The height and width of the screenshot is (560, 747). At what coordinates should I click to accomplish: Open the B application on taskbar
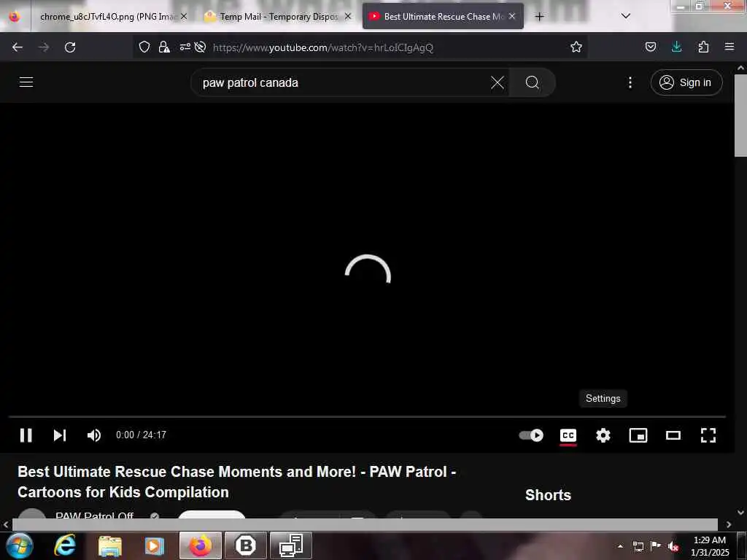pyautogui.click(x=246, y=545)
